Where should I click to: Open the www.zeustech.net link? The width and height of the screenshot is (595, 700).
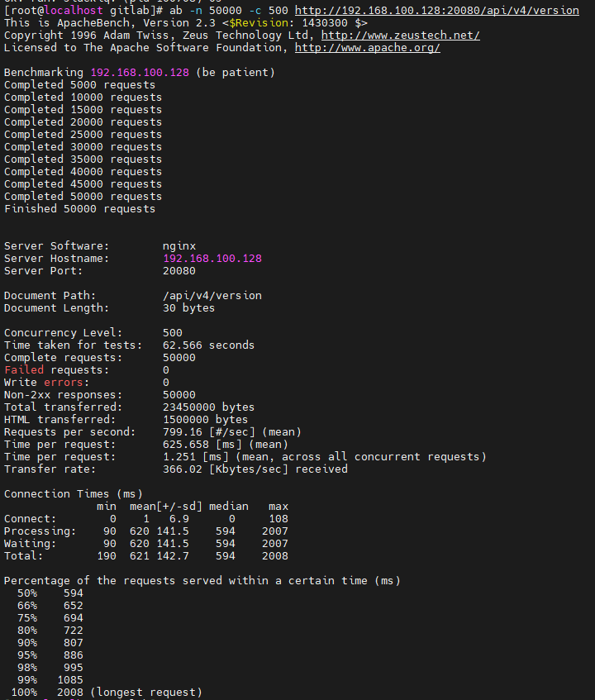(400, 36)
